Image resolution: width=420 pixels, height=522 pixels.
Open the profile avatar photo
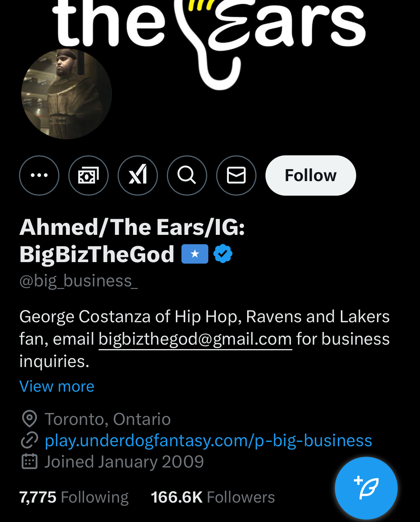click(66, 94)
